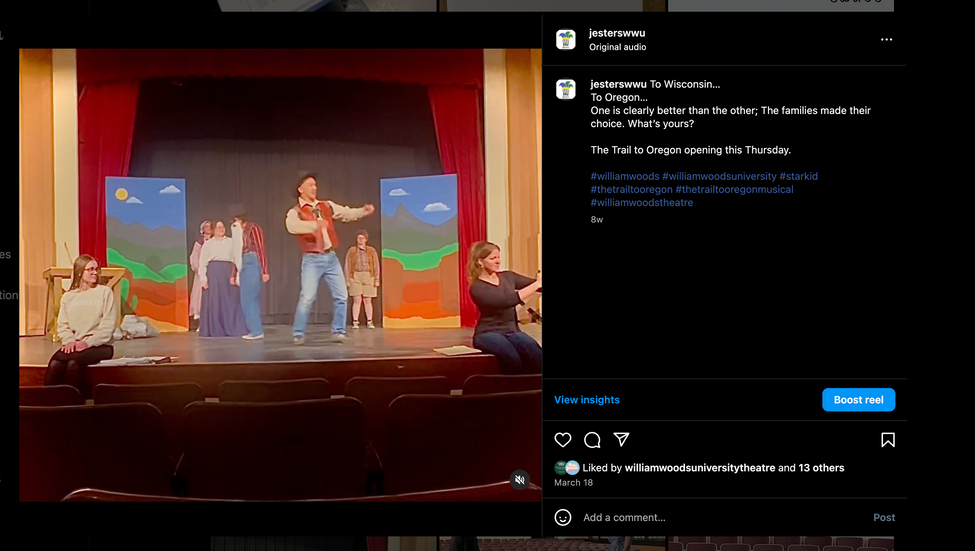975x551 pixels.
Task: Open the #starkid hashtag
Action: tap(798, 176)
